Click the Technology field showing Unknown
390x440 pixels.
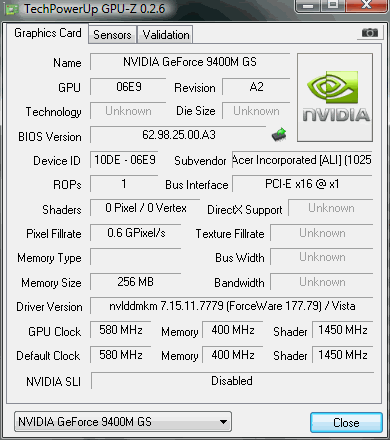[128, 111]
